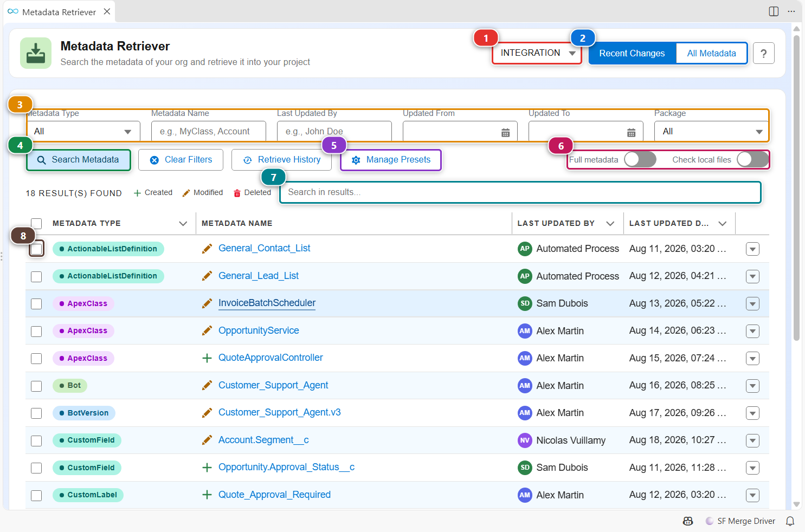Switch to the All Metadata tab
Viewport: 805px width, 532px height.
(711, 53)
